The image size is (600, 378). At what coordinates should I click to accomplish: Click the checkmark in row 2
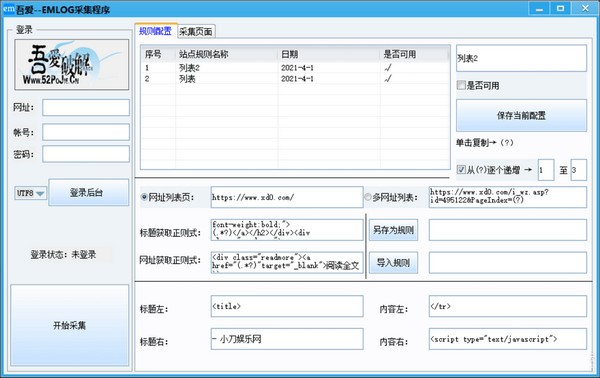coord(388,79)
